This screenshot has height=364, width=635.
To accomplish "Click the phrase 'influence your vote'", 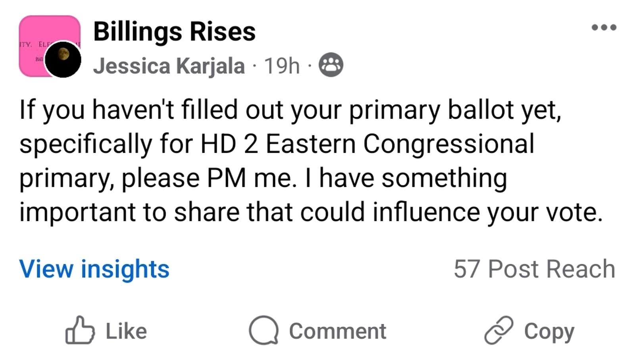I will (487, 212).
